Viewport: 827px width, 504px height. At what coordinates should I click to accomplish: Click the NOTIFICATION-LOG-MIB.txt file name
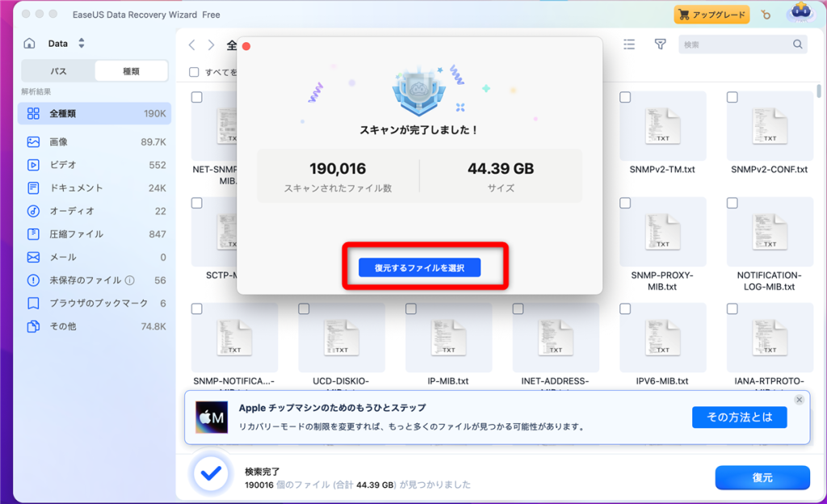click(x=769, y=281)
